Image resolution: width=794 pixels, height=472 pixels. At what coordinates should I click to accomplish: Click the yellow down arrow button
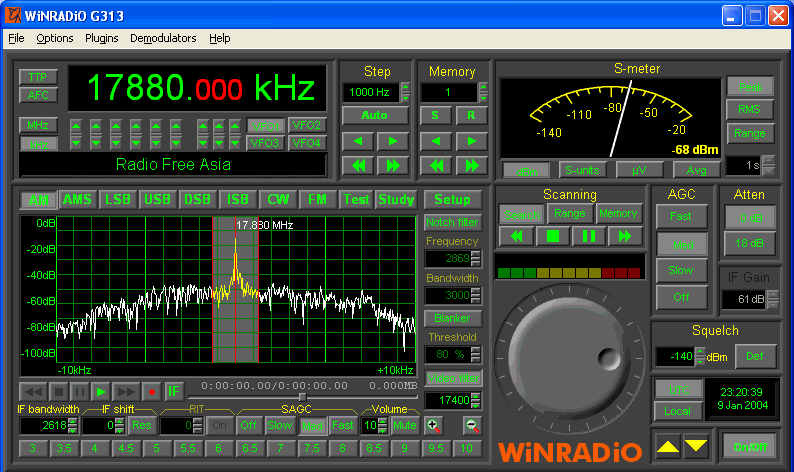pyautogui.click(x=695, y=445)
